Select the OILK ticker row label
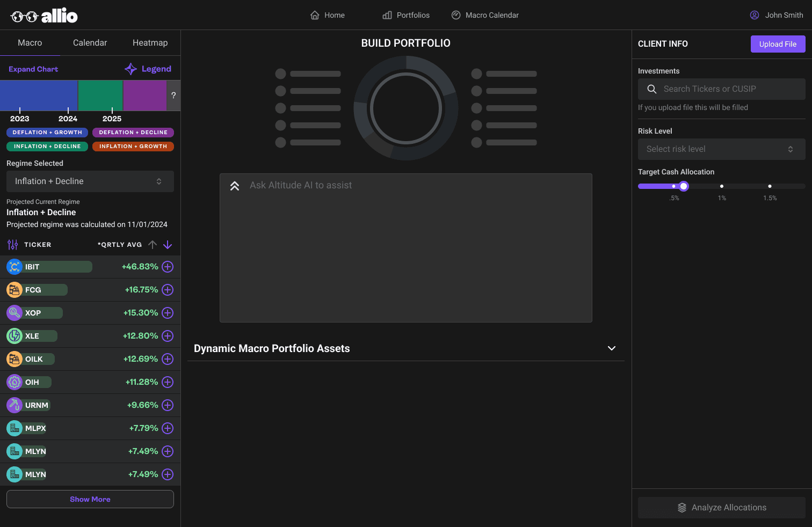Image resolution: width=812 pixels, height=527 pixels. [x=34, y=359]
